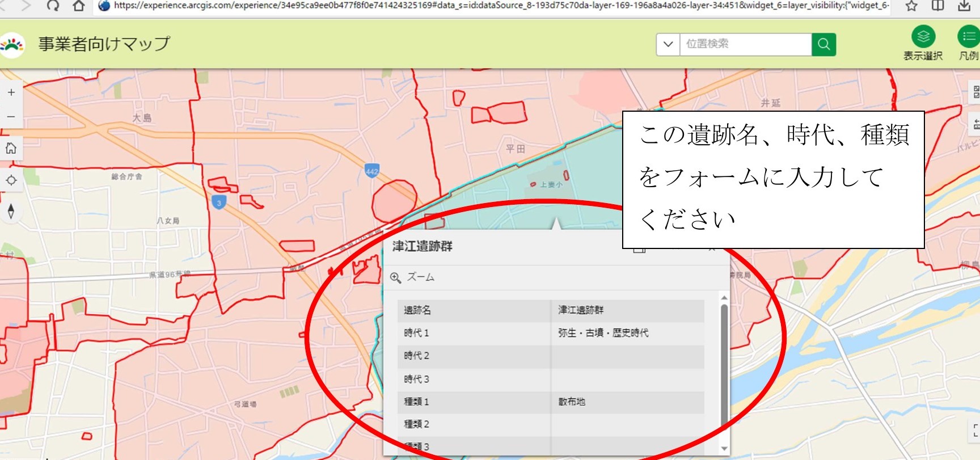Zoom in on the map with plus button

11,92
